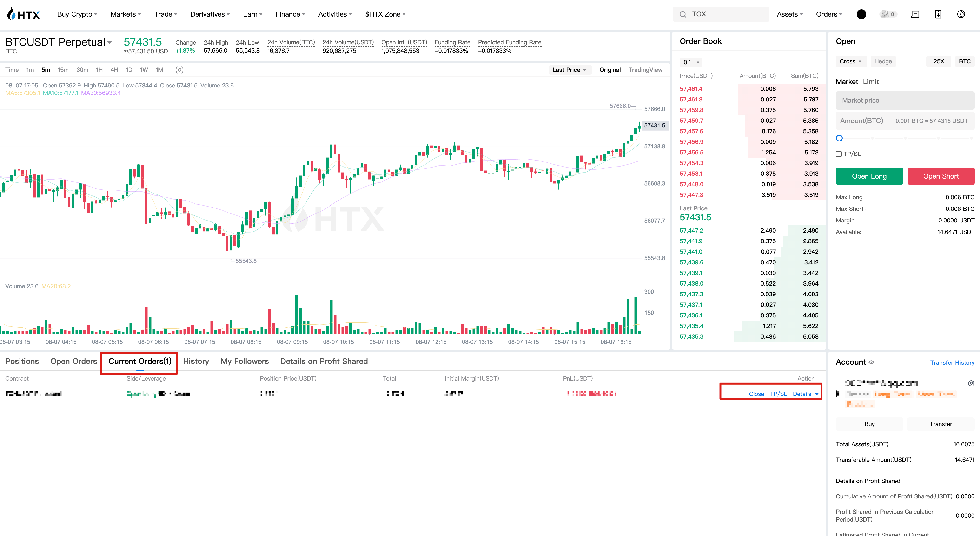The height and width of the screenshot is (536, 980).
Task: Toggle the BTC amount unit
Action: click(964, 61)
